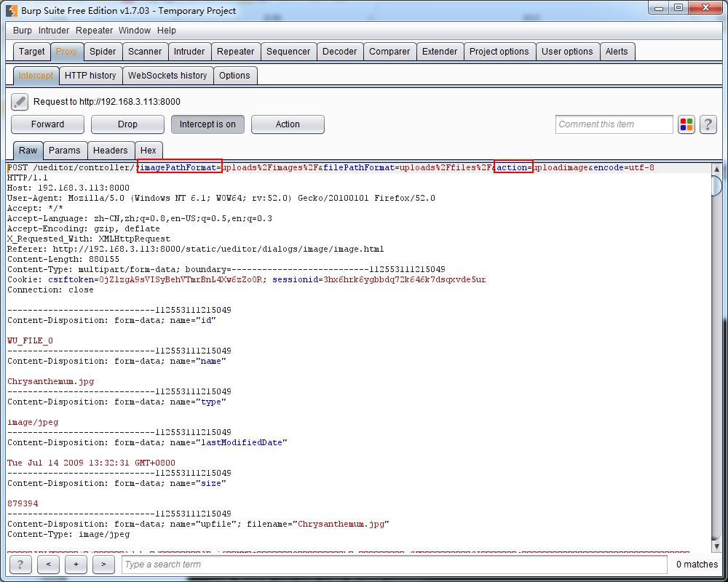This screenshot has width=728, height=582.
Task: Go to next search match arrow
Action: [103, 565]
